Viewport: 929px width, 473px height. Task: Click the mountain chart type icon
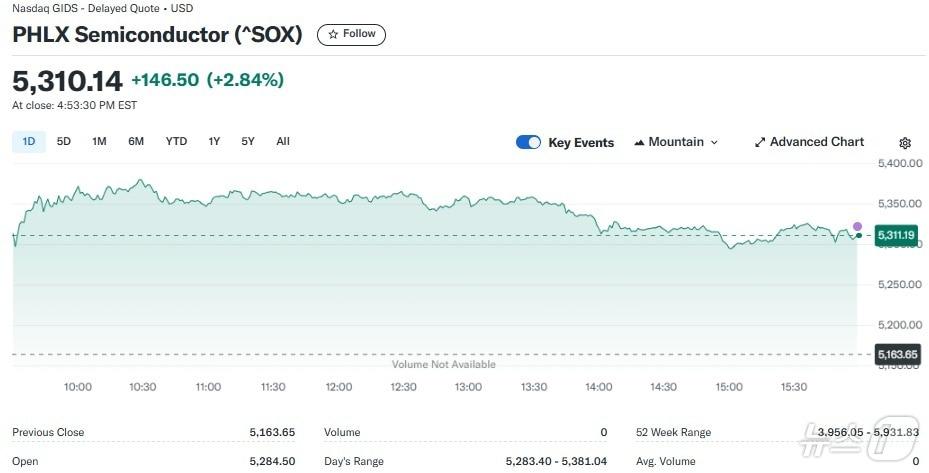pyautogui.click(x=639, y=143)
